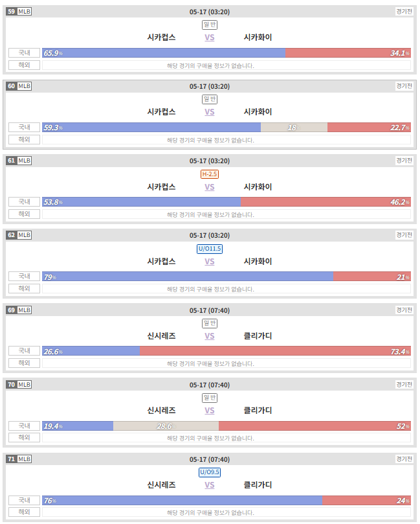Click the 73.4% red bar in game 69
Viewport: 420px width, 524px height.
point(275,351)
